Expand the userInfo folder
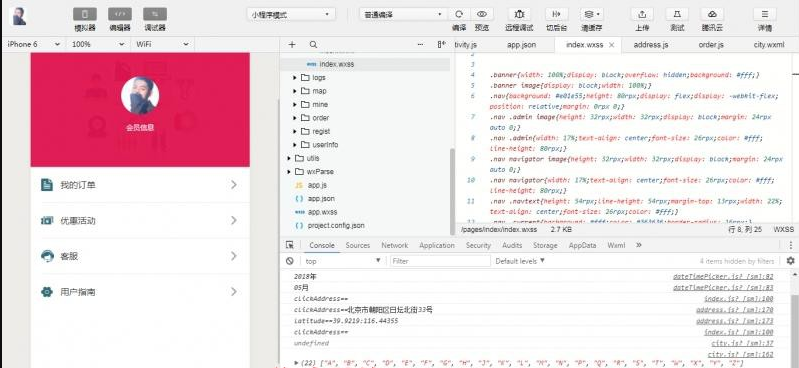 coord(295,145)
